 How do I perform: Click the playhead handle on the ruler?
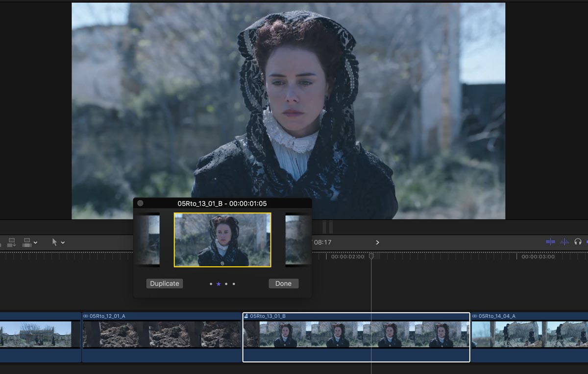click(371, 256)
